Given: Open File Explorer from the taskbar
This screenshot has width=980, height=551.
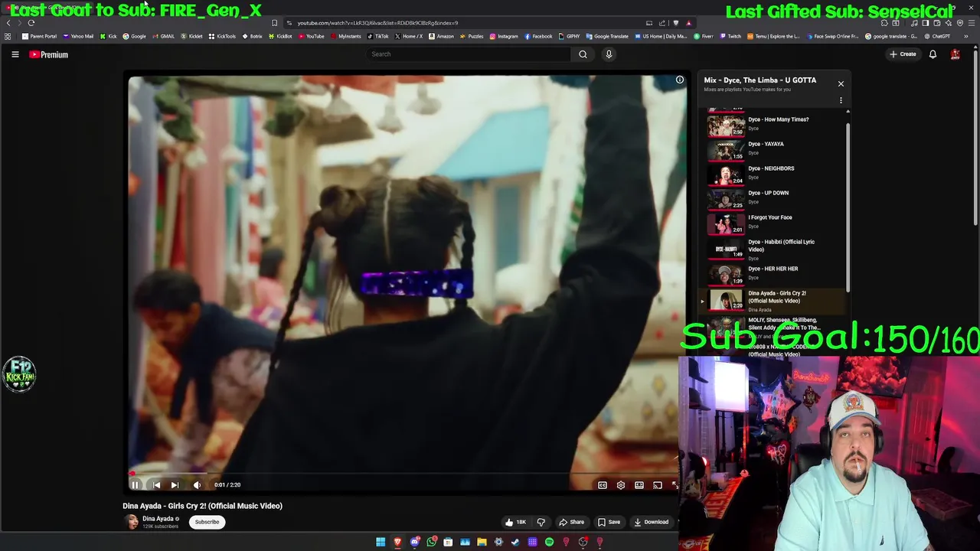Looking at the screenshot, I should (x=482, y=542).
